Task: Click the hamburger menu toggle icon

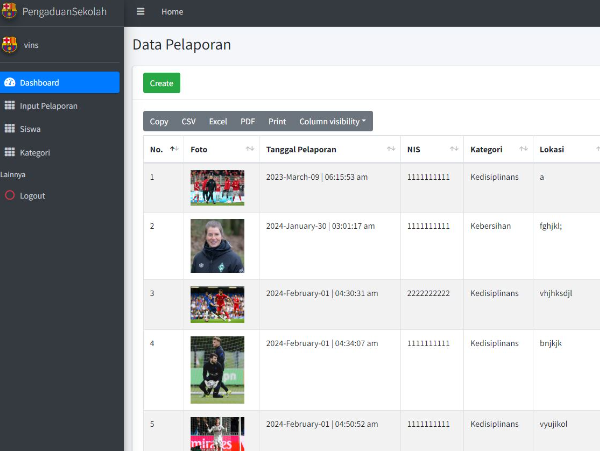Action: (141, 12)
